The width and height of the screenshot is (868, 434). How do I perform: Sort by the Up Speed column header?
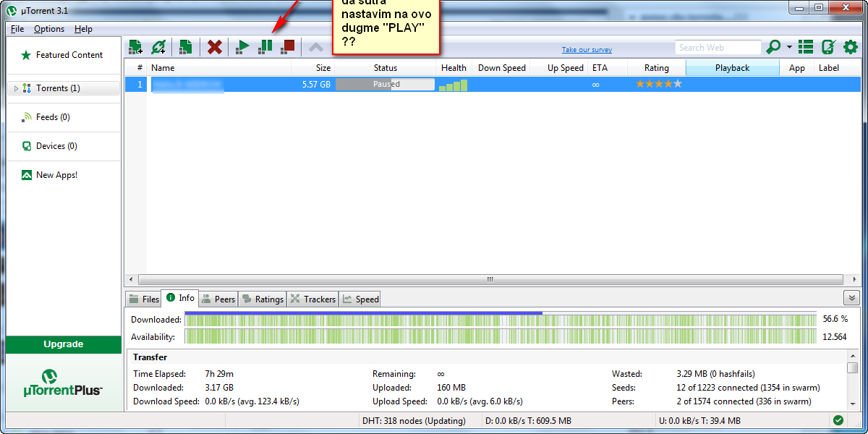(x=558, y=68)
